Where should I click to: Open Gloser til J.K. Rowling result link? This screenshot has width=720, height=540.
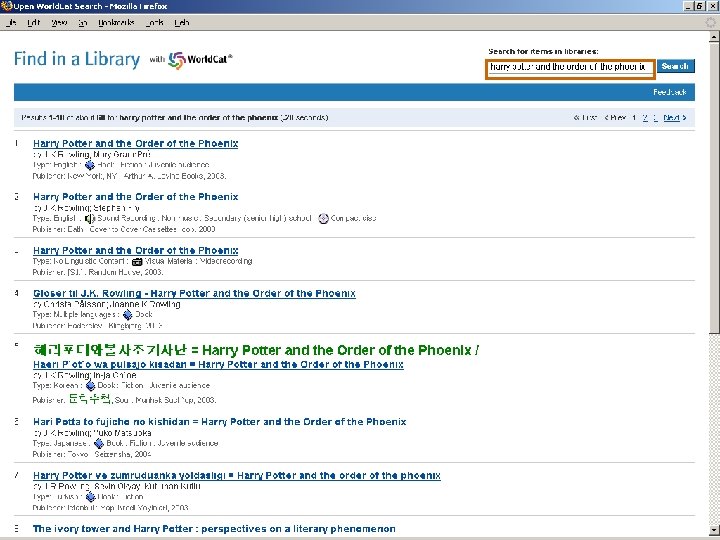194,293
